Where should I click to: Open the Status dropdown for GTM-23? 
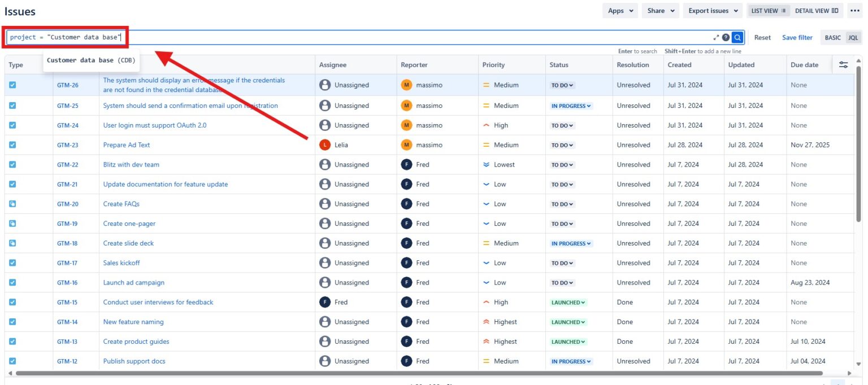click(562, 145)
